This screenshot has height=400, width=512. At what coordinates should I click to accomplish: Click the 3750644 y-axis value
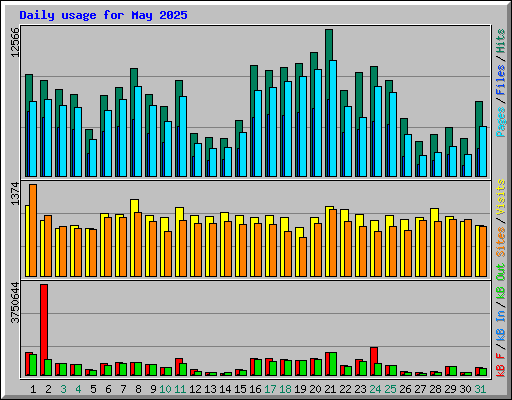pos(15,303)
